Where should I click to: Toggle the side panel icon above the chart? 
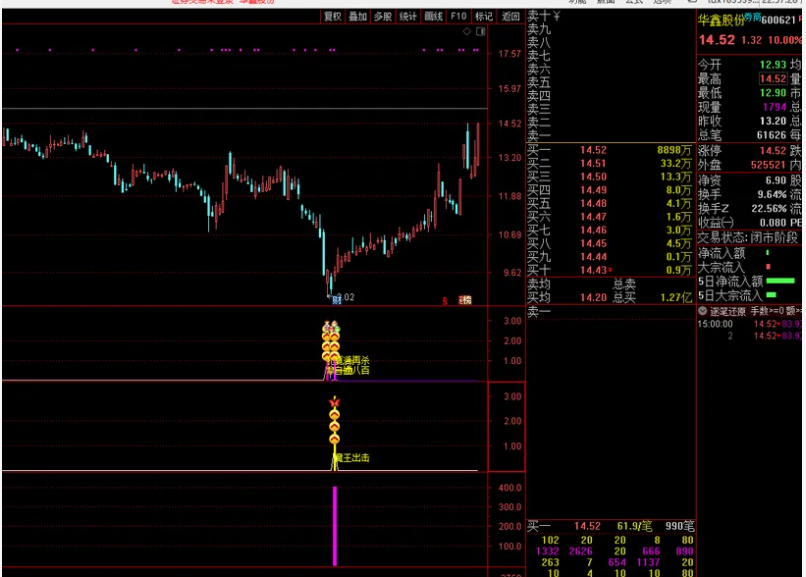tap(481, 31)
